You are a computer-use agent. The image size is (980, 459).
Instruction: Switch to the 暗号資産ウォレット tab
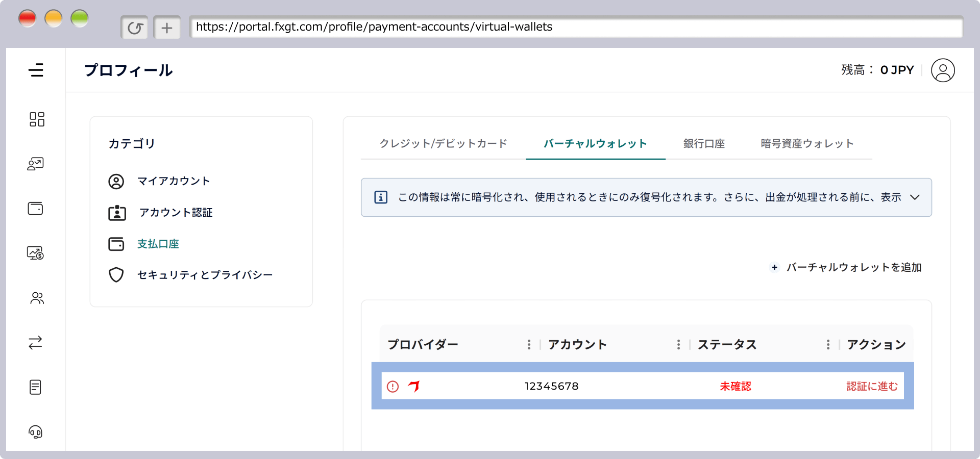tap(806, 143)
